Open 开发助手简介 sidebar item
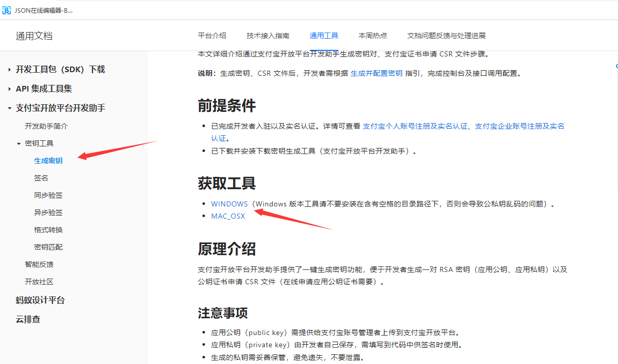Image resolution: width=618 pixels, height=364 pixels. (46, 126)
